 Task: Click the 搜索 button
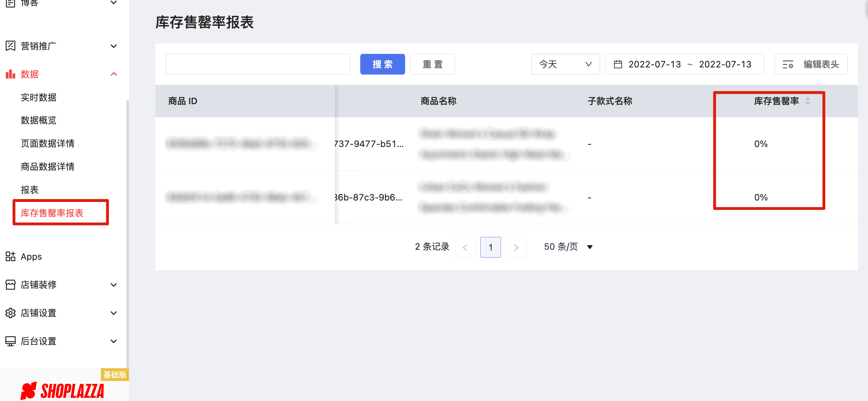click(382, 64)
